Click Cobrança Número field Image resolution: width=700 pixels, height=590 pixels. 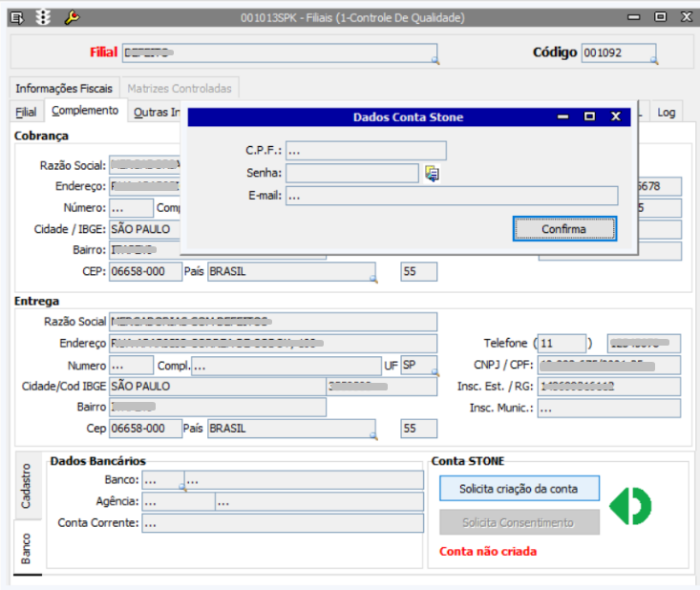131,208
